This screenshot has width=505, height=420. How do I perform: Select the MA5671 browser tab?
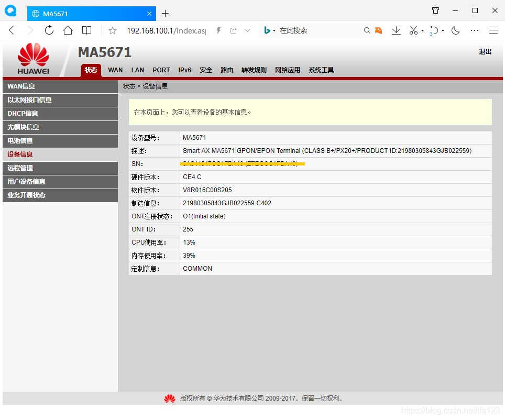(x=92, y=14)
